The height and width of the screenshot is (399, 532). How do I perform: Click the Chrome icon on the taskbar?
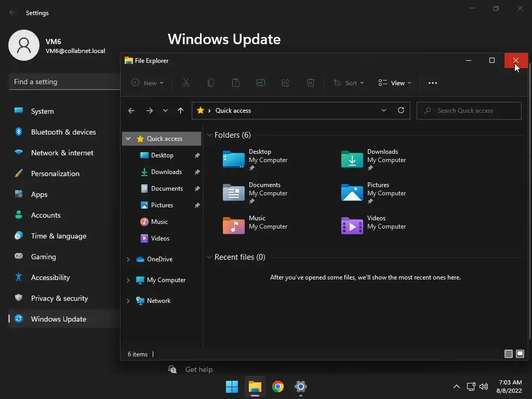[278, 387]
